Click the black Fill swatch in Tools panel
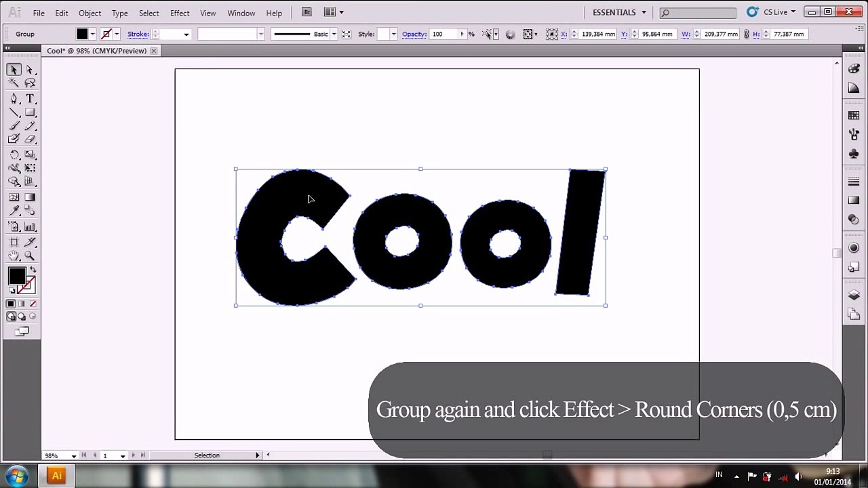 coord(17,276)
